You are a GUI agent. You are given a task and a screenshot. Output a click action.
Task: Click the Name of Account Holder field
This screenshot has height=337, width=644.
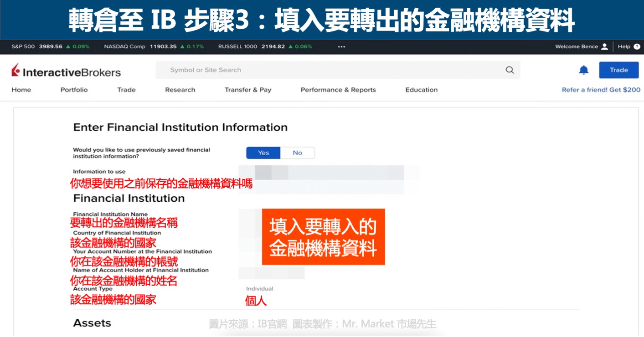click(x=272, y=273)
